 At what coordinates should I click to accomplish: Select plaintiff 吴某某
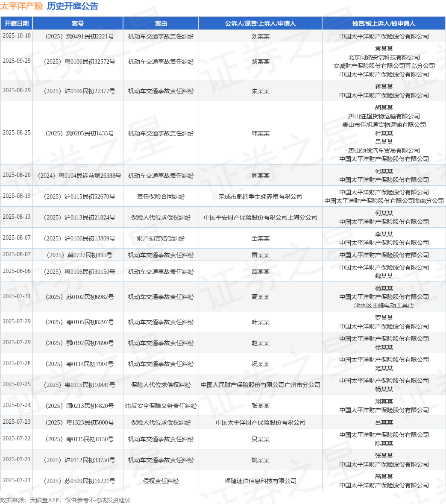(261, 439)
